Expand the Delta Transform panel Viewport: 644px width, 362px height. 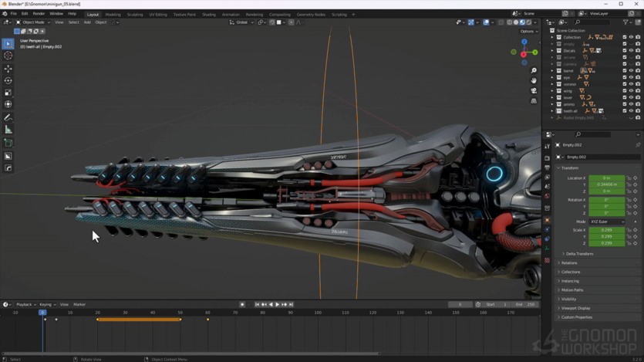579,254
